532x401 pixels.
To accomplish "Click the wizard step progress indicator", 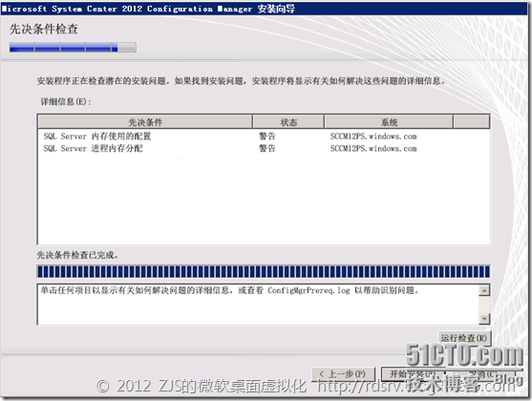I will pos(73,47).
